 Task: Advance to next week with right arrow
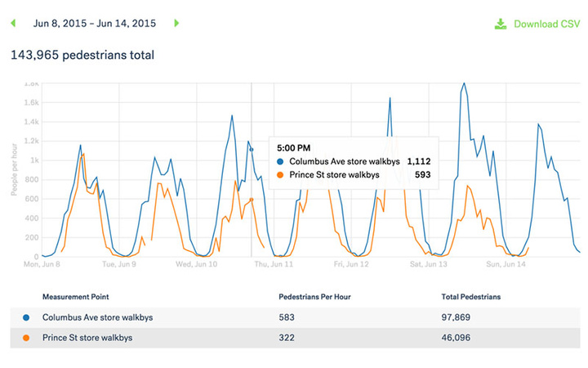pos(176,24)
